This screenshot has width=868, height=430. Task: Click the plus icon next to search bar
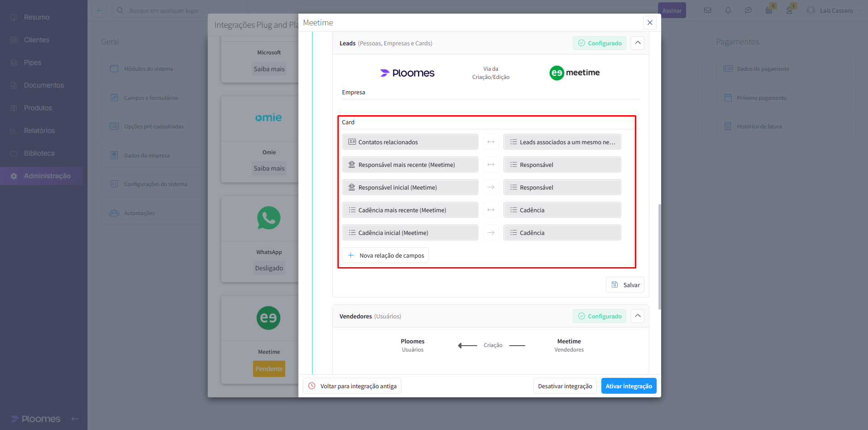click(98, 10)
